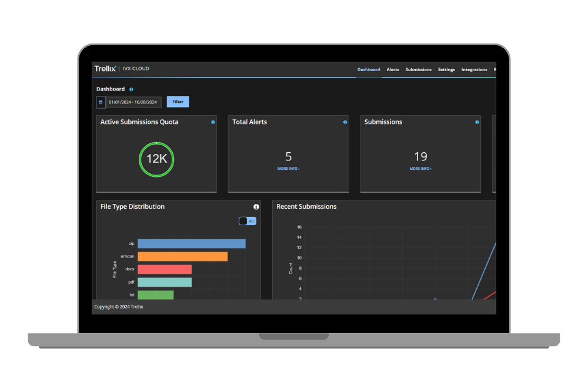
Task: Open the Alerts tab
Action: click(393, 70)
